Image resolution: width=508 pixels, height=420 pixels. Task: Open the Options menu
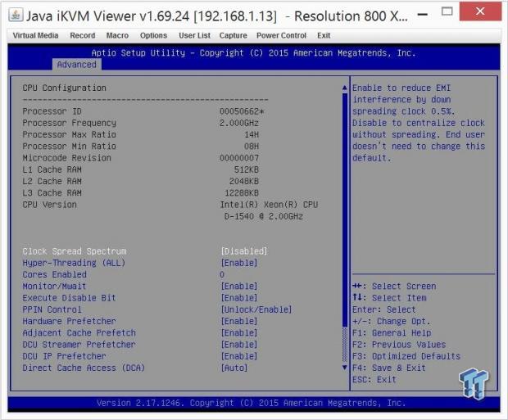pyautogui.click(x=153, y=35)
